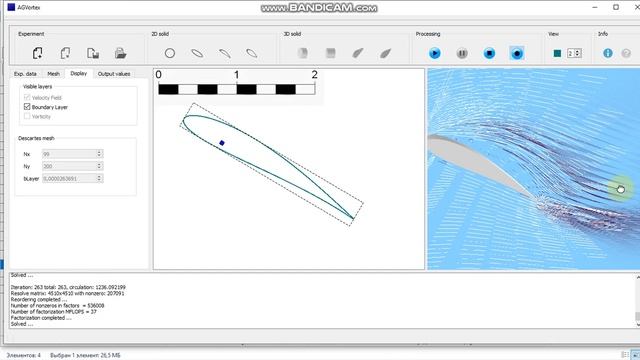Click the 'Factorization completed ...' log line
The height and width of the screenshot is (360, 640).
pyautogui.click(x=41, y=318)
